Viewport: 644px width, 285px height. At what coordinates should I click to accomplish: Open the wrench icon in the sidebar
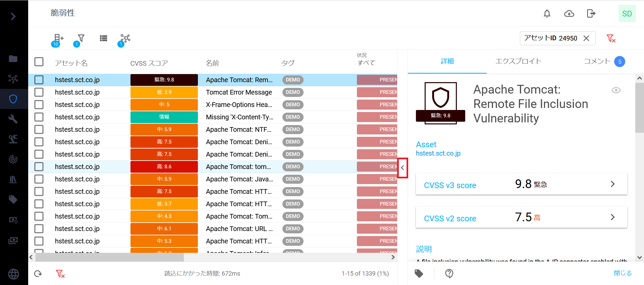(x=13, y=119)
